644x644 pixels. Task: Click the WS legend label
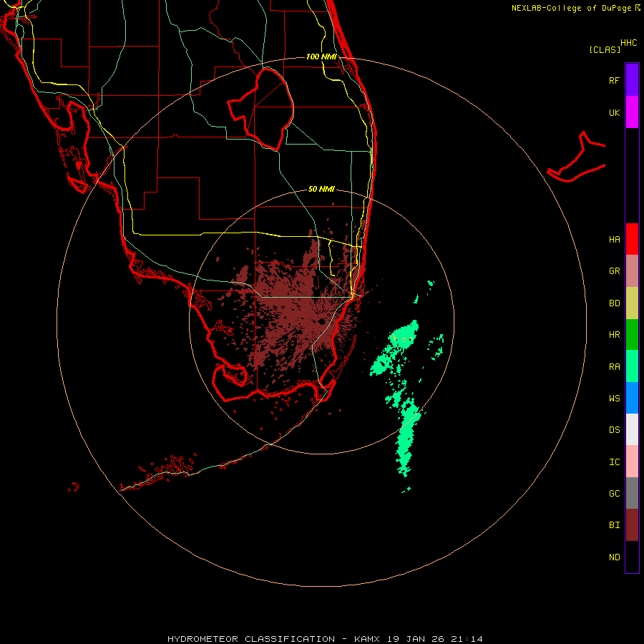[614, 398]
